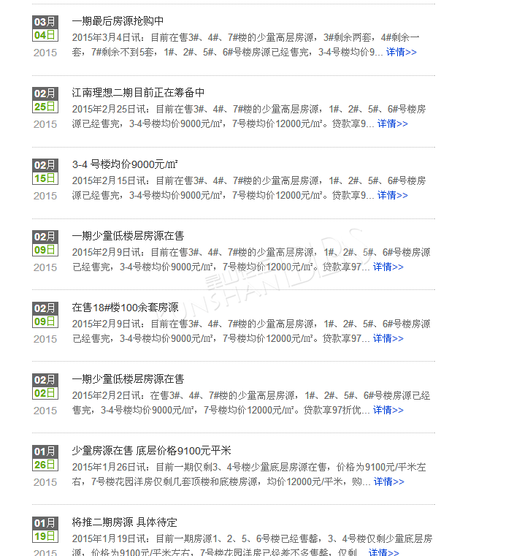Open headline 少量房源在售 底层价格9100元平米

pyautogui.click(x=151, y=451)
